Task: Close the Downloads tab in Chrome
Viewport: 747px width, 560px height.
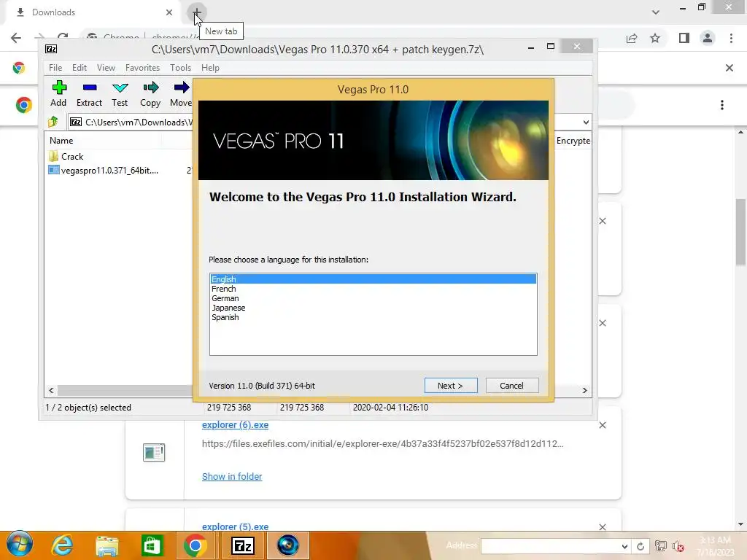Action: pyautogui.click(x=169, y=12)
